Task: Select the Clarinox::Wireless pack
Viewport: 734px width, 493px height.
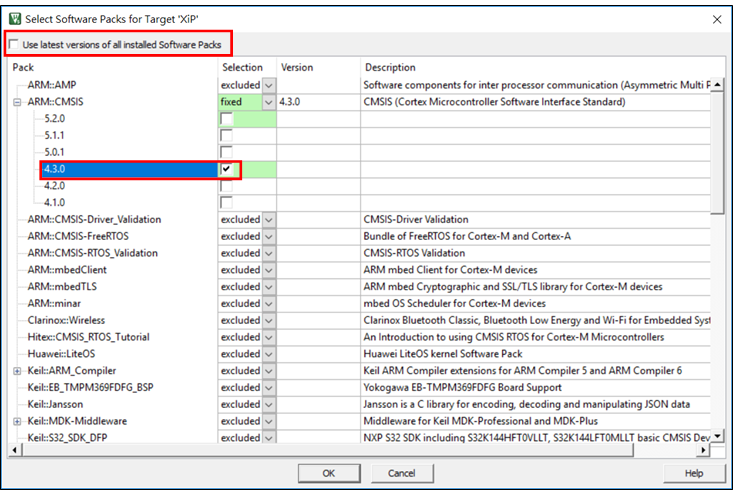Action: click(x=66, y=321)
